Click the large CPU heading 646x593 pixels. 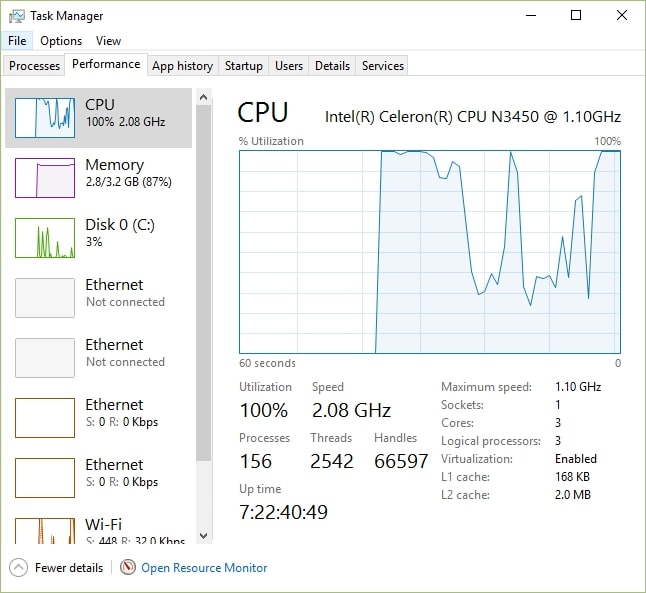pos(262,112)
